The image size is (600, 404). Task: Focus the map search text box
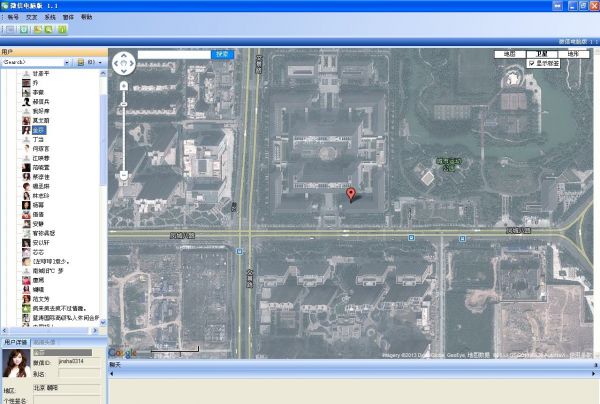pos(174,55)
